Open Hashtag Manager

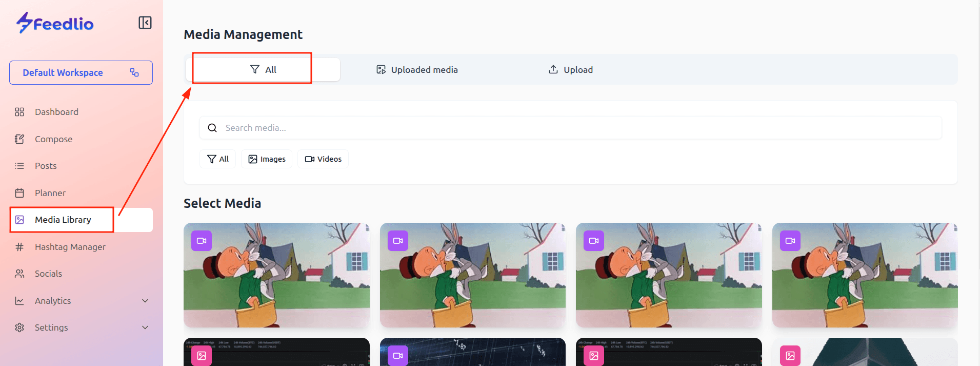click(x=70, y=247)
